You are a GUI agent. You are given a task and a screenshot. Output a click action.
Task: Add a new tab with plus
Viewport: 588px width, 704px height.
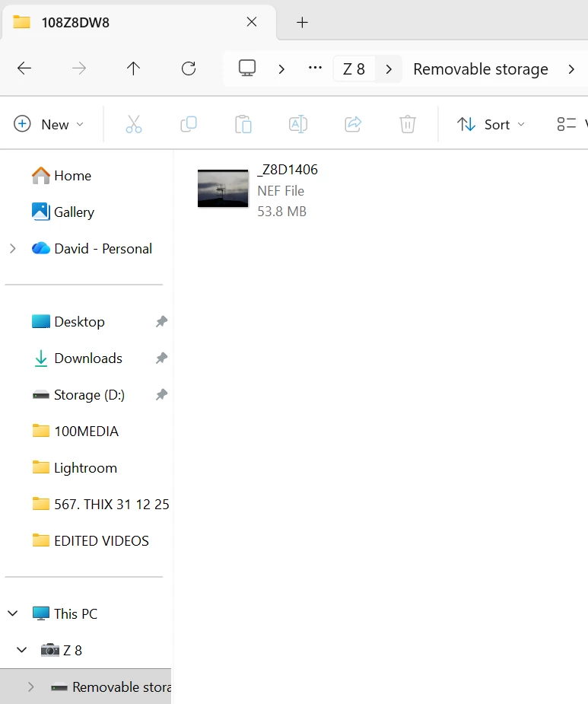tap(302, 22)
